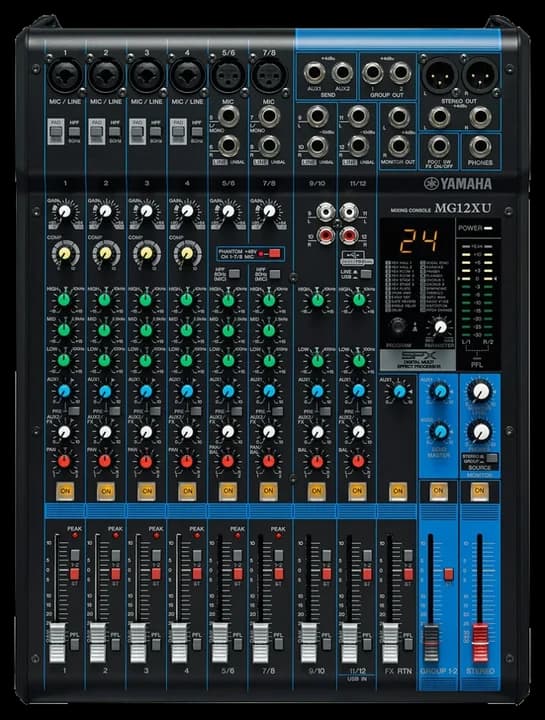This screenshot has width=545, height=720.
Task: Click the PHONES jack
Action: (x=480, y=146)
